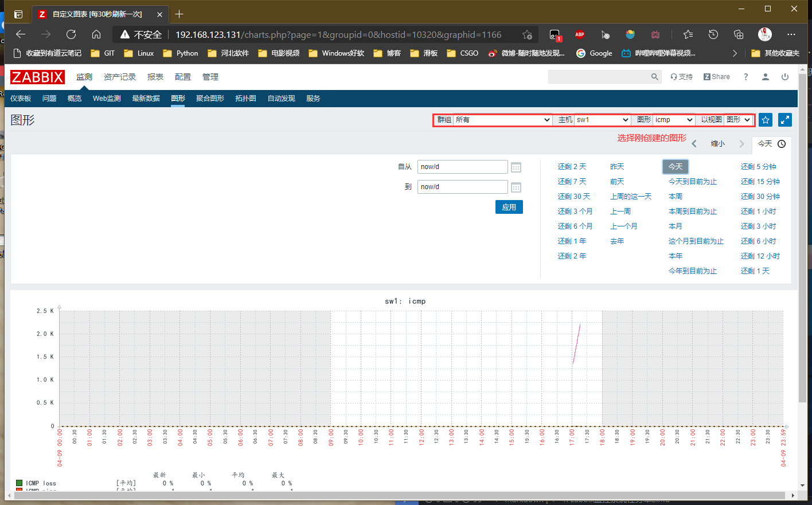Viewport: 812px width, 505px height.
Task: Open the Python bookmarks folder
Action: pyautogui.click(x=181, y=53)
